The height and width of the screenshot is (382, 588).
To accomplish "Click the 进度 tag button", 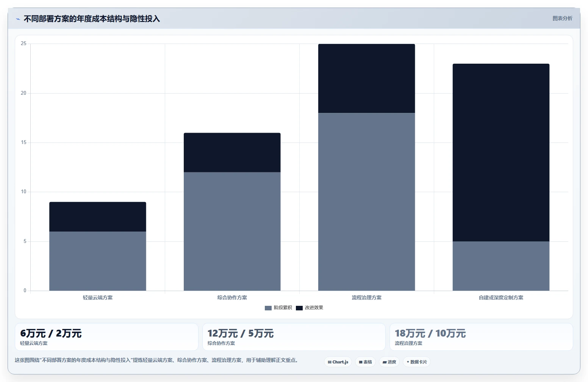I will tap(389, 362).
